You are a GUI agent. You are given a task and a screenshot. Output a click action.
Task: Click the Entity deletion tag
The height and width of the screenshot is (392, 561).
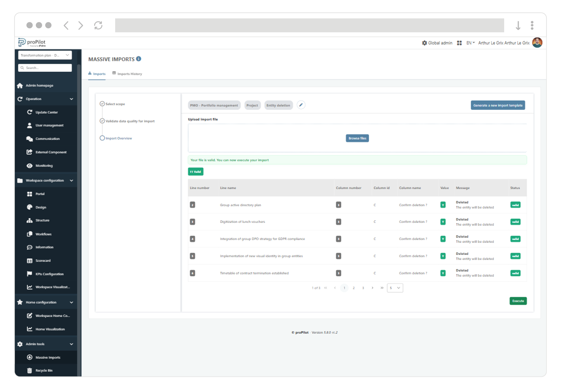(x=278, y=105)
